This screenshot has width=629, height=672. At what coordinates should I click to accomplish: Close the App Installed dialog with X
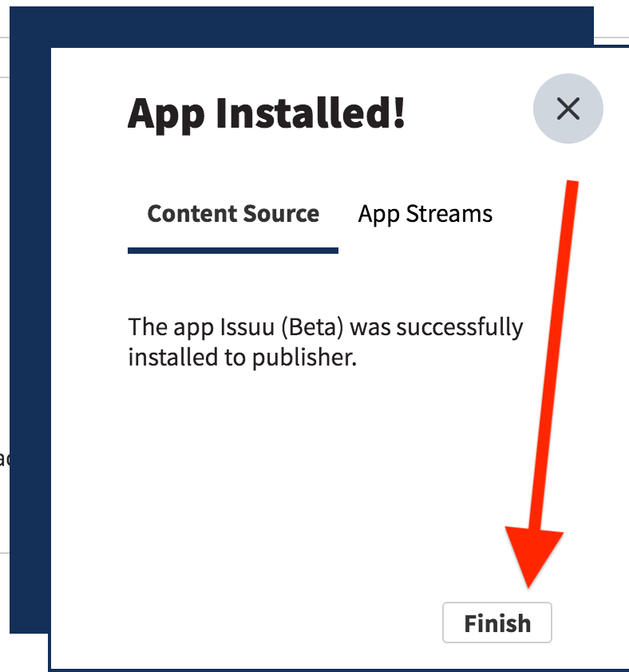point(568,109)
